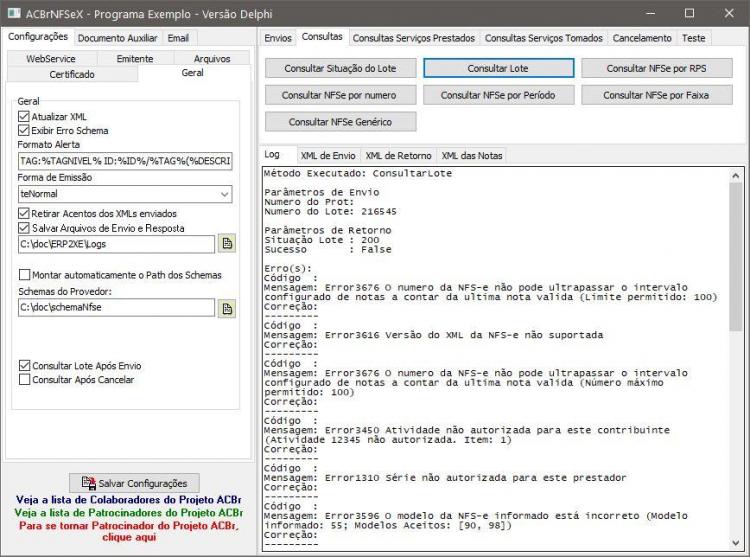
Task: Click the save icon on Salvar Configurações
Action: [88, 483]
